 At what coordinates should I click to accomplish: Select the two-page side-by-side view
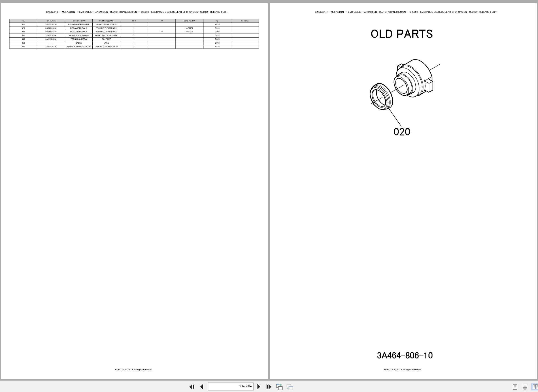tap(535, 387)
